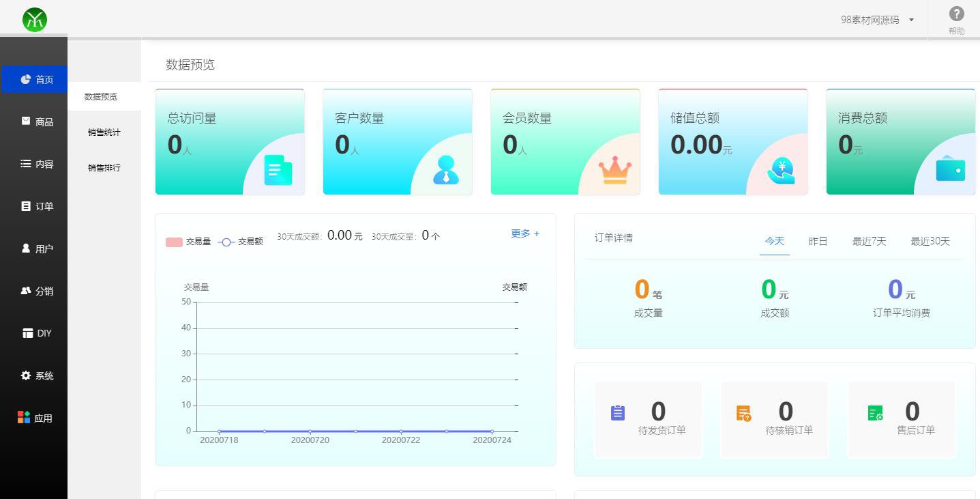This screenshot has width=980, height=499.
Task: Open the 售后订单 after-sales icon
Action: tap(875, 411)
